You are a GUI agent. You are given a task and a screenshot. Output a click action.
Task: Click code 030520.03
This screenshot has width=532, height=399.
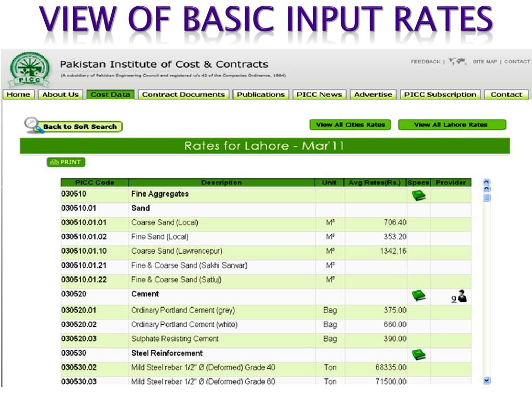(79, 339)
